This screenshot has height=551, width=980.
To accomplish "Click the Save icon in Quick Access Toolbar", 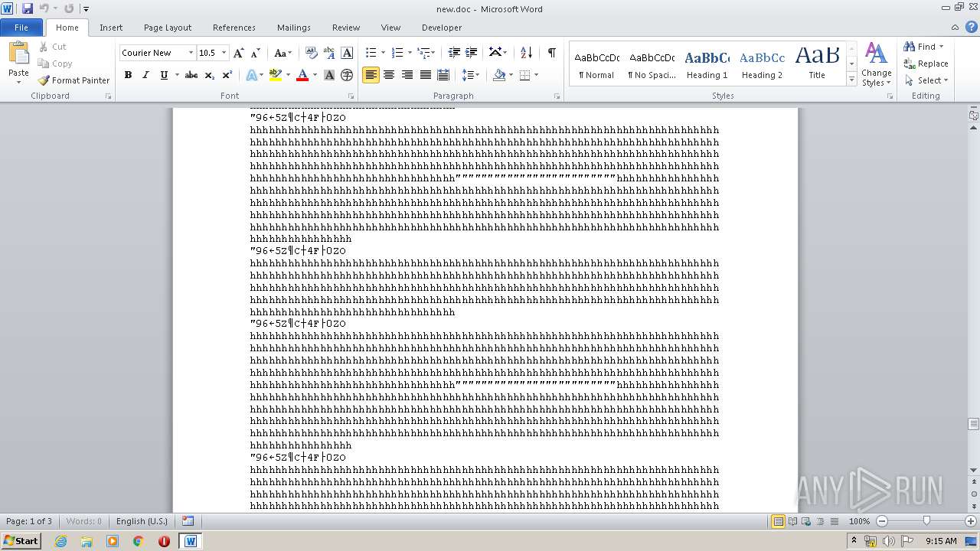I will click(x=28, y=8).
